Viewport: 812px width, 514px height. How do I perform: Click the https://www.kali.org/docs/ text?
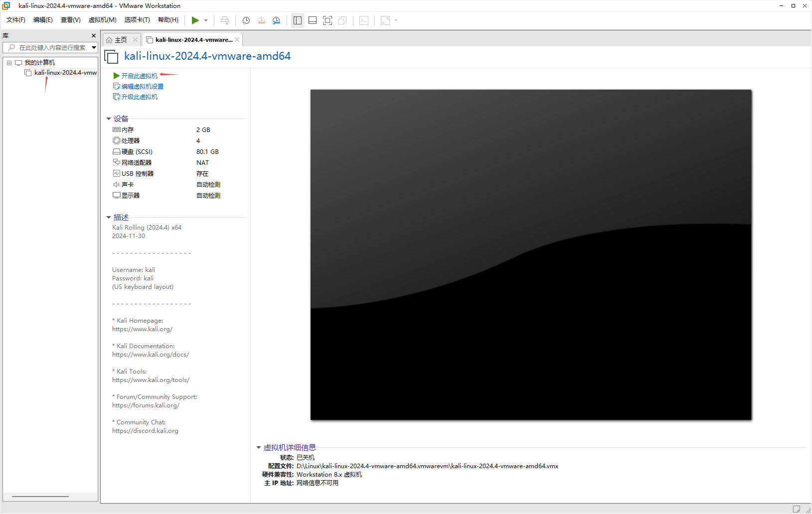pyautogui.click(x=151, y=355)
